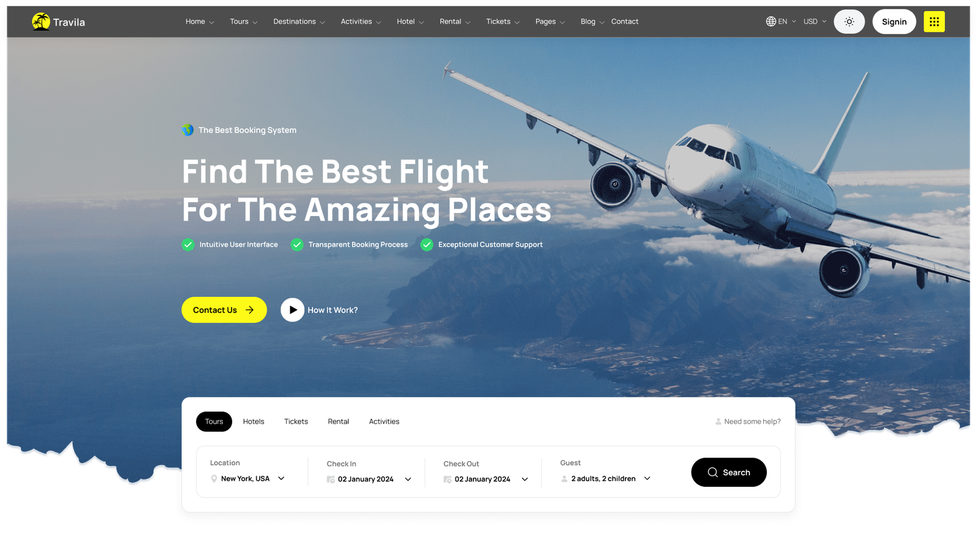Click the yellow Contact Us button
The image size is (980, 540).
(x=224, y=310)
